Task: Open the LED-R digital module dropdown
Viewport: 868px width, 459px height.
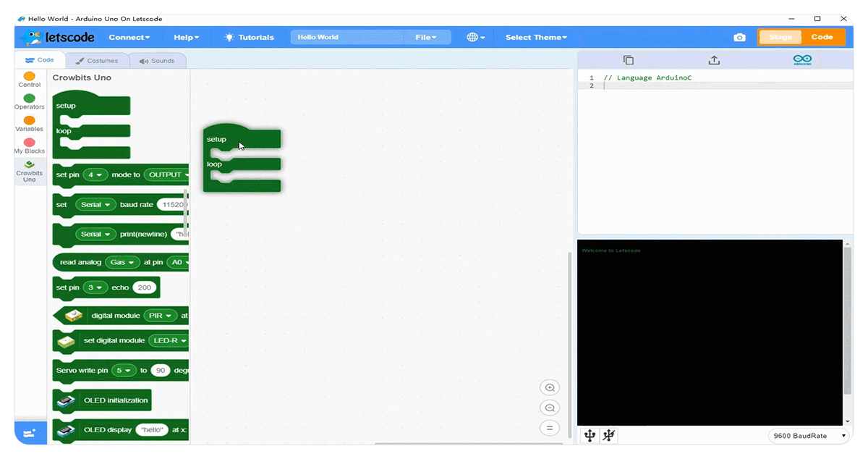Action: (168, 340)
